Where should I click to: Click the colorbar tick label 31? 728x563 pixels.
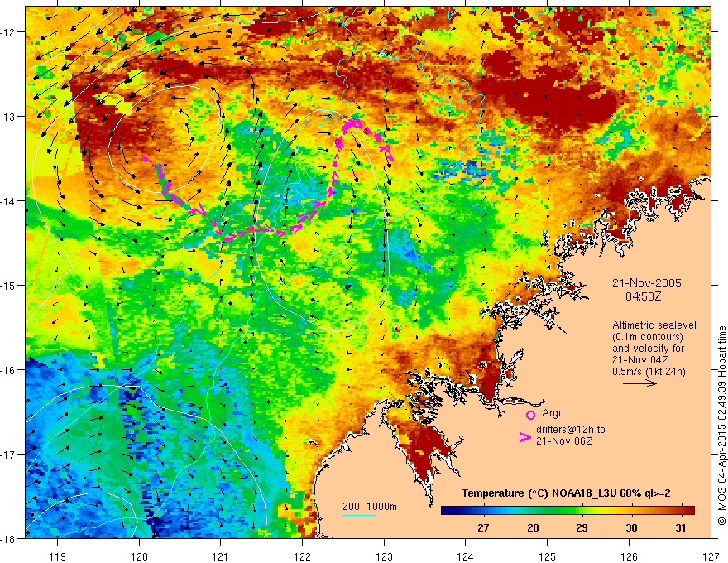[680, 528]
